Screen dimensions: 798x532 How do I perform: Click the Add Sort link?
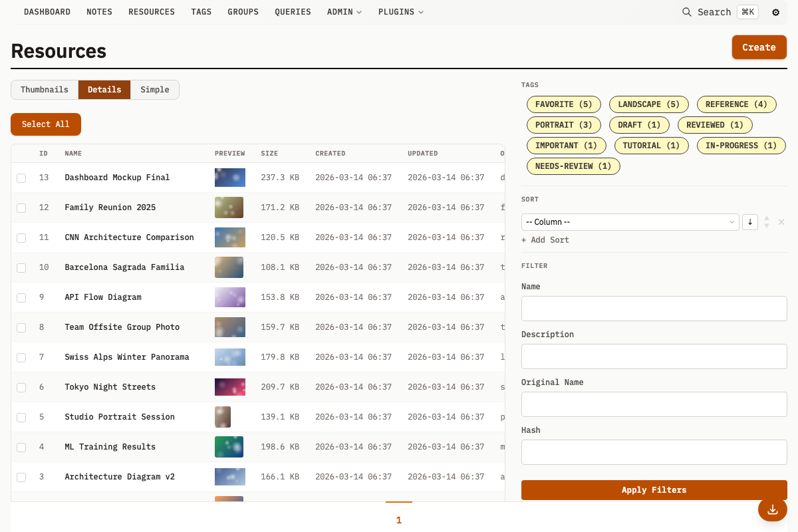(545, 239)
